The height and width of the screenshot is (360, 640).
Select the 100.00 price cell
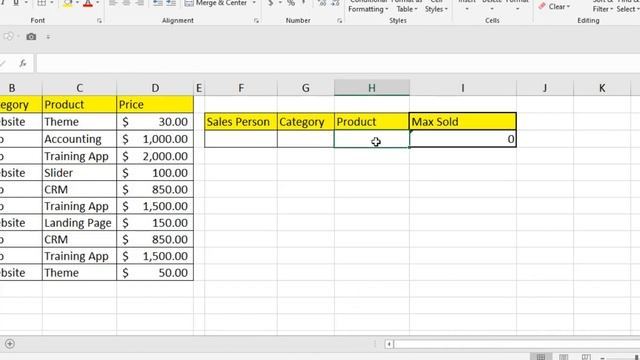(155, 173)
